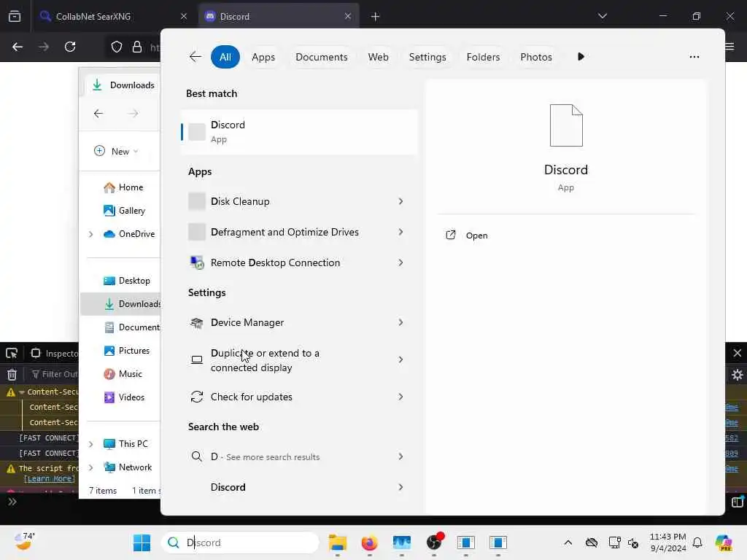Switch to Settings search filter
Screen dimensions: 747x560
pyautogui.click(x=427, y=57)
